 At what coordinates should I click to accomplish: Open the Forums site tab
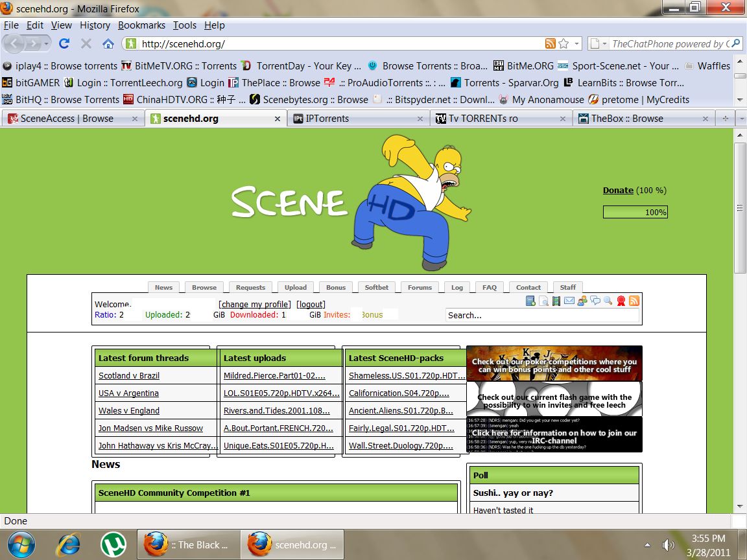coord(420,287)
